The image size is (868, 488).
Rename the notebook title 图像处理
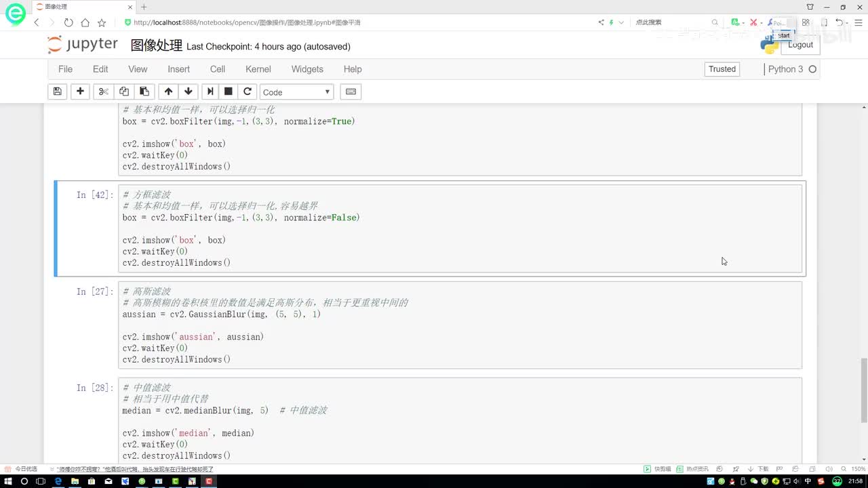click(x=157, y=46)
